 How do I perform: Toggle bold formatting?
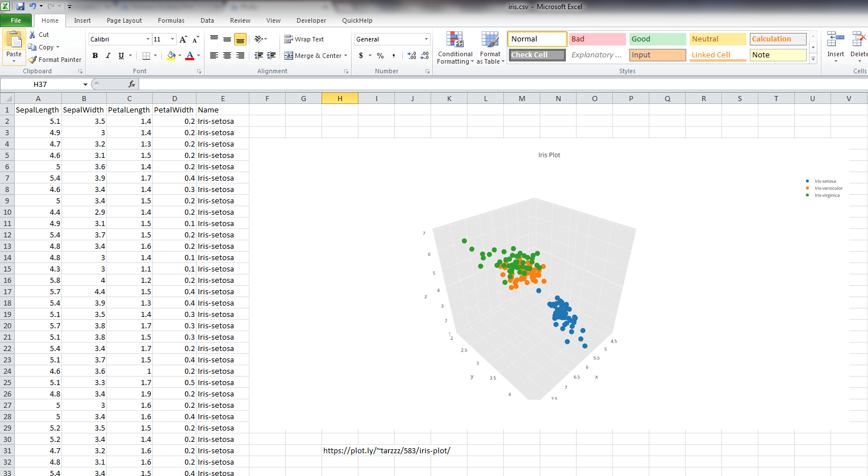pos(95,56)
